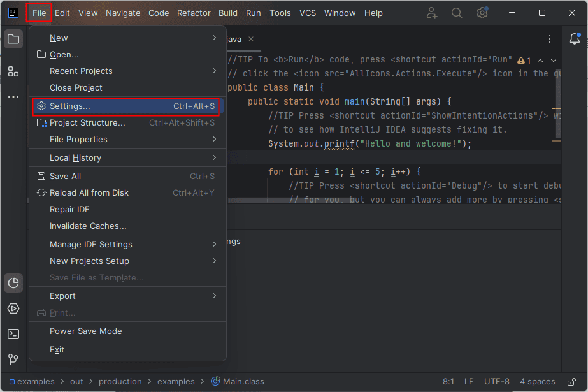
Task: Open the IDE settings gear icon
Action: pyautogui.click(x=482, y=13)
